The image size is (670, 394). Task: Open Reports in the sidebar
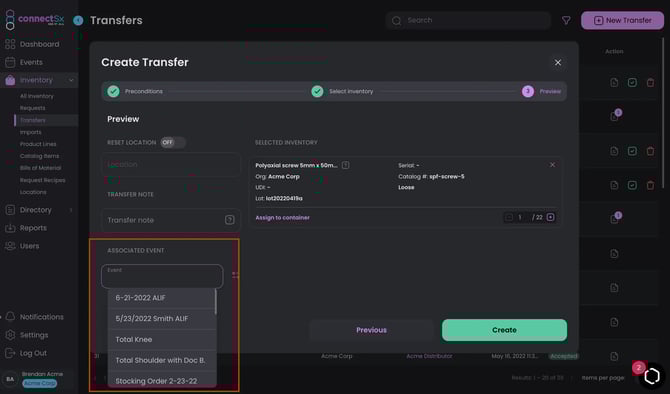pyautogui.click(x=33, y=228)
